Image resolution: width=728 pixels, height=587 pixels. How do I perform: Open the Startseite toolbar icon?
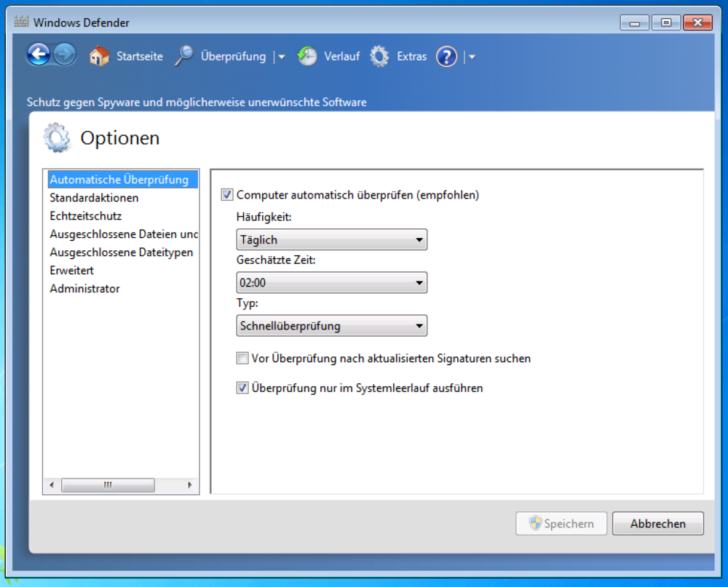100,56
